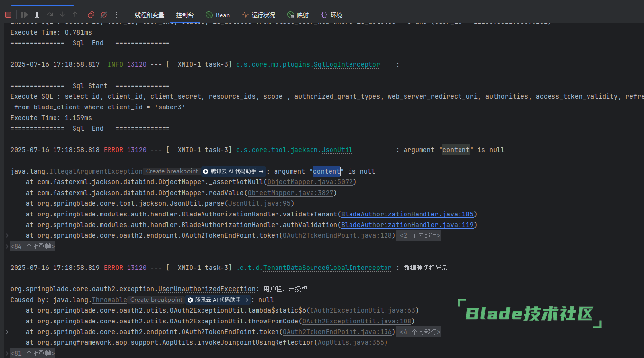Pause the program execution
Image resolution: width=644 pixels, height=358 pixels.
(37, 15)
